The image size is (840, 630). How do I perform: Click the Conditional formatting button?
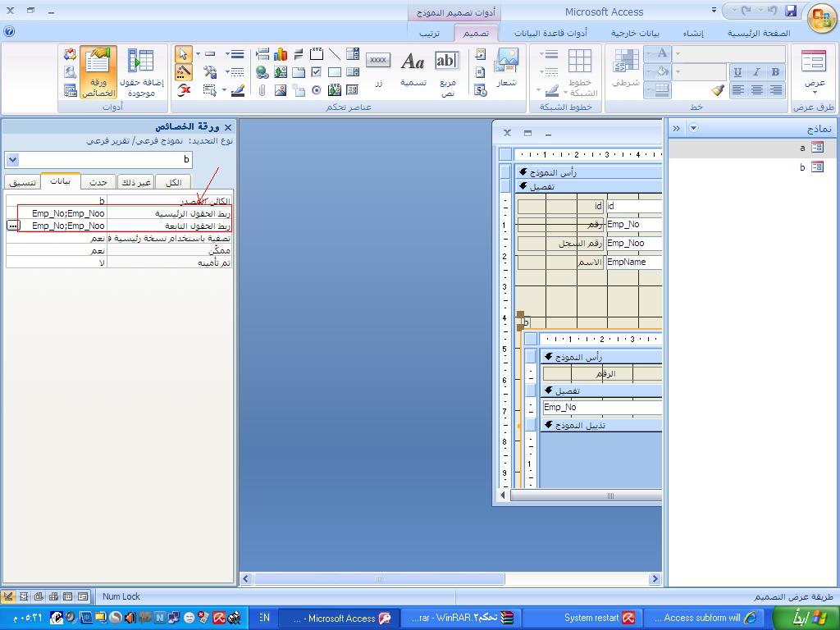625,67
